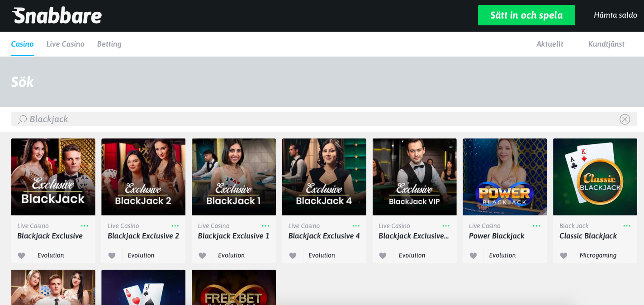Expand options dots for Power Blackjack
This screenshot has height=305, width=644.
click(x=536, y=226)
